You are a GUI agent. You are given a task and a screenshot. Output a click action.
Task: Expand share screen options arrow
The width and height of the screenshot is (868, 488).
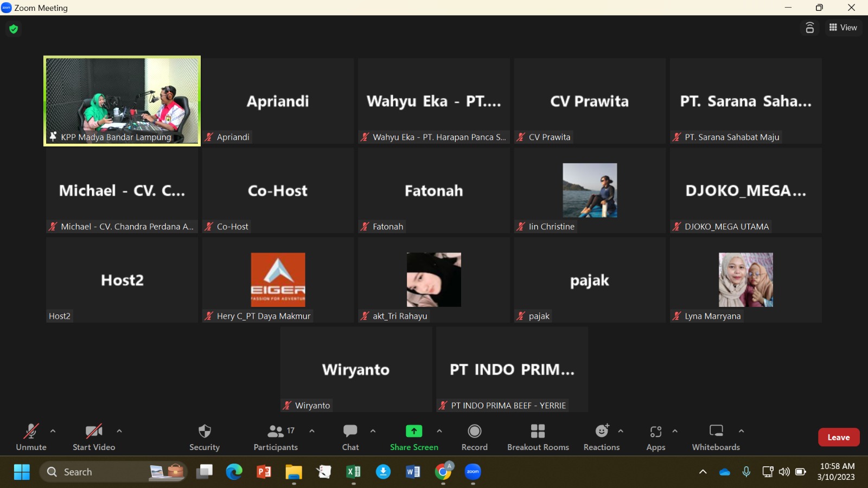tap(439, 431)
